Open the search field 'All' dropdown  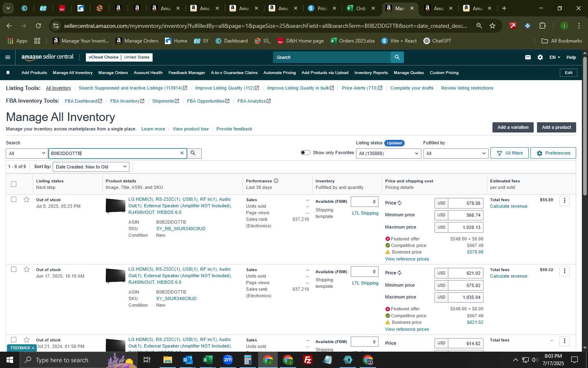tap(27, 153)
